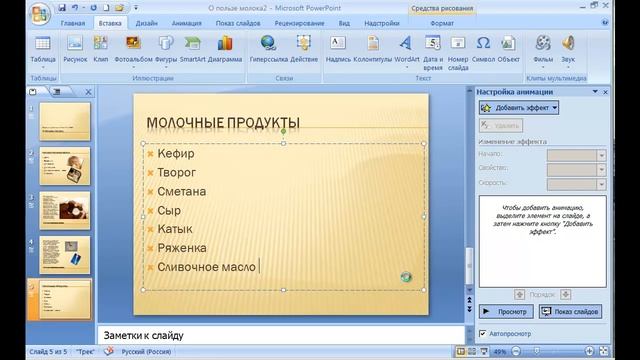Save the presentation from quick access toolbar

[x=62, y=8]
